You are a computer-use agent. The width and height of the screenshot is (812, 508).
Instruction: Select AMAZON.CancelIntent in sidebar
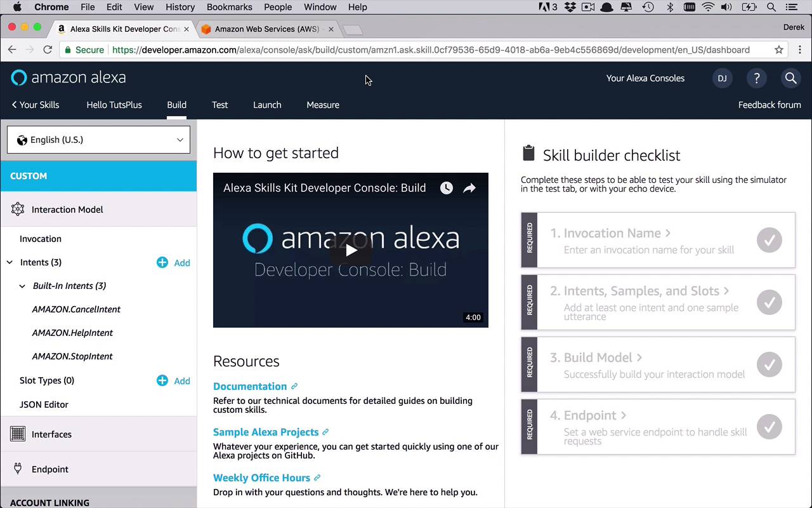coord(76,309)
